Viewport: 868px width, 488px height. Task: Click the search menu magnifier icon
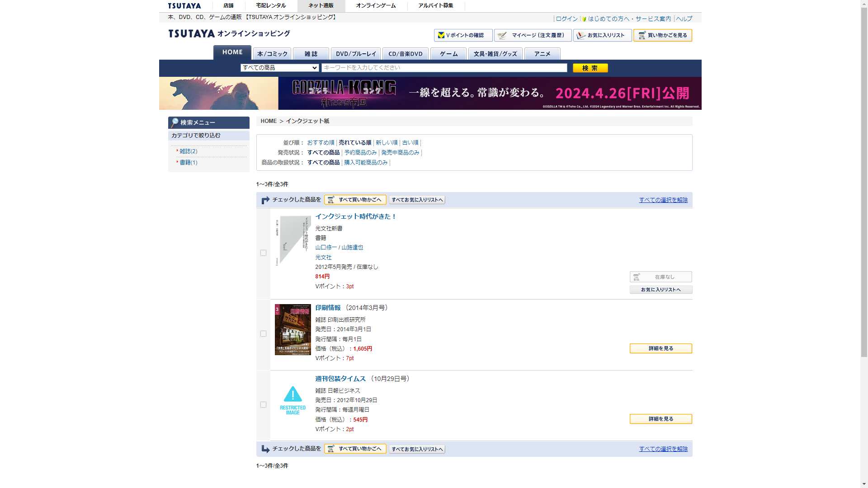point(175,122)
